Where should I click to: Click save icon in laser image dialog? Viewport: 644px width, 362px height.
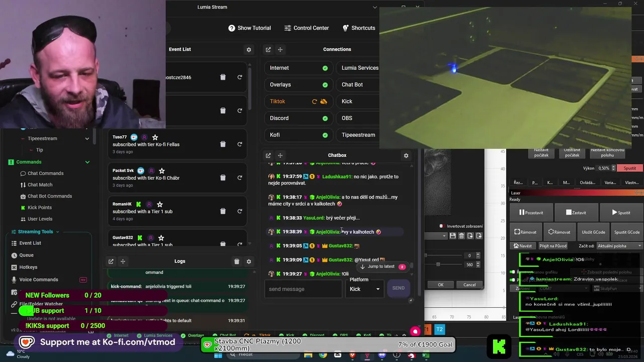[x=453, y=236]
